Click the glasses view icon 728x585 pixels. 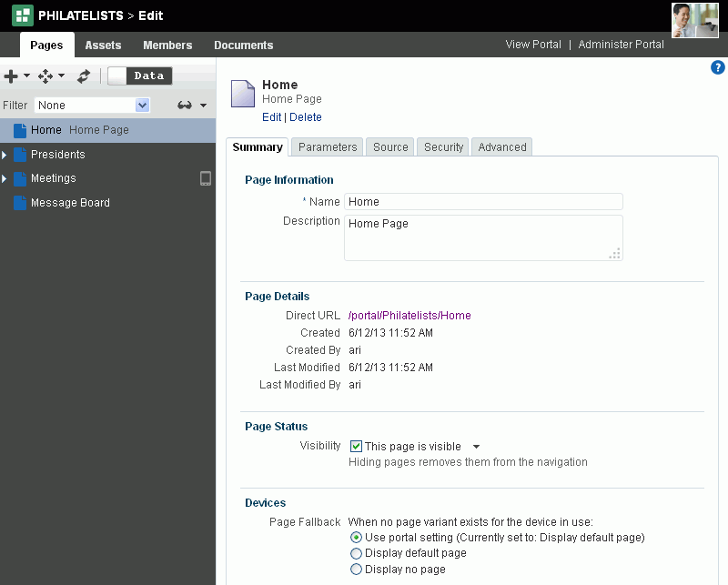[x=185, y=106]
